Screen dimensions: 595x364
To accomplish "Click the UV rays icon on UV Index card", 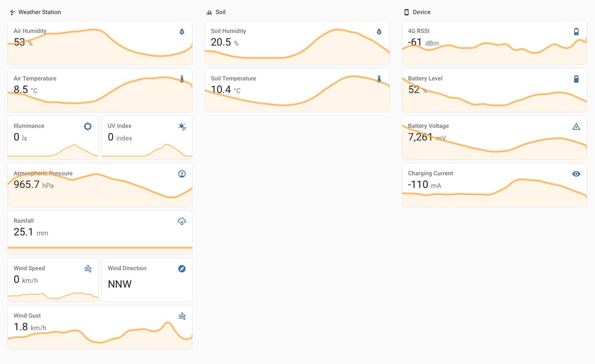I will click(x=181, y=127).
